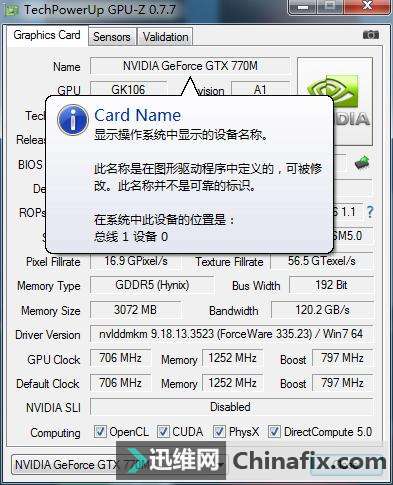
Task: Switch to the Validation tab
Action: (165, 37)
